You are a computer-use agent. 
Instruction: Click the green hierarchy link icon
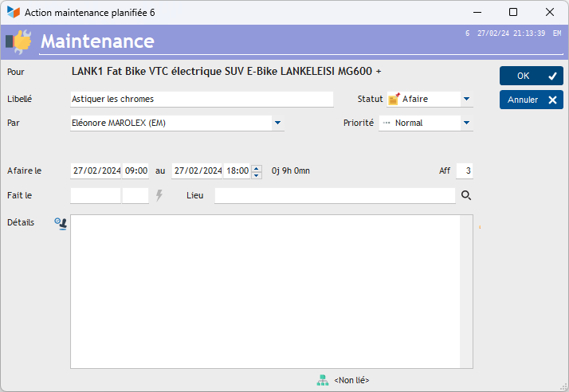click(323, 380)
